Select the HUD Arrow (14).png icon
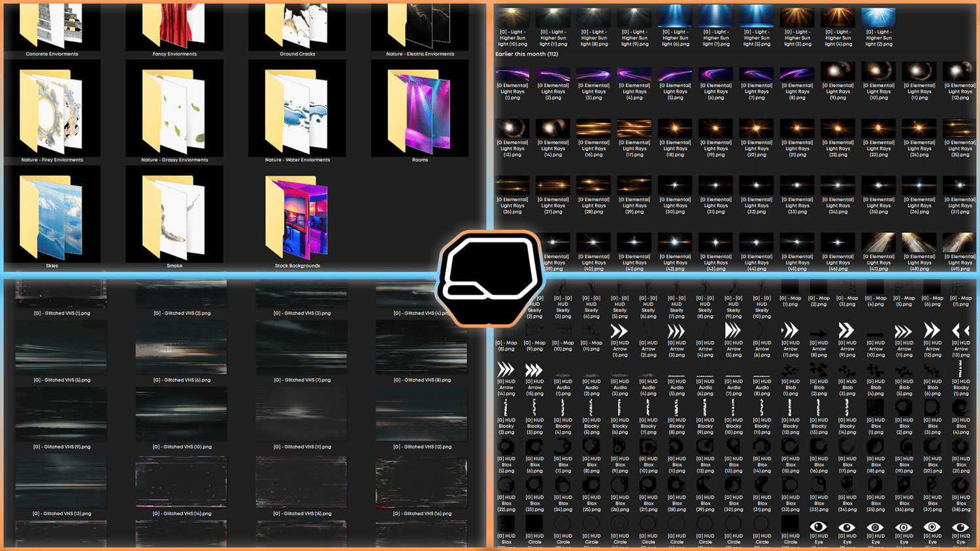 pos(506,370)
